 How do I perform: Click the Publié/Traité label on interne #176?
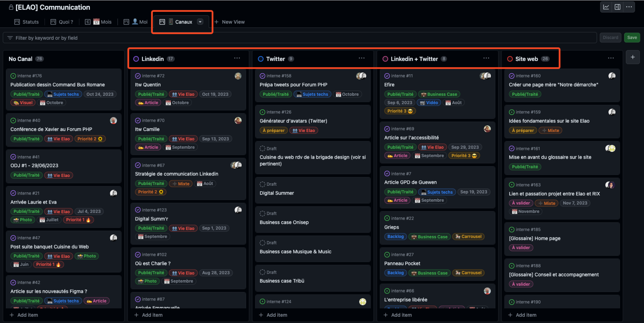(26, 94)
